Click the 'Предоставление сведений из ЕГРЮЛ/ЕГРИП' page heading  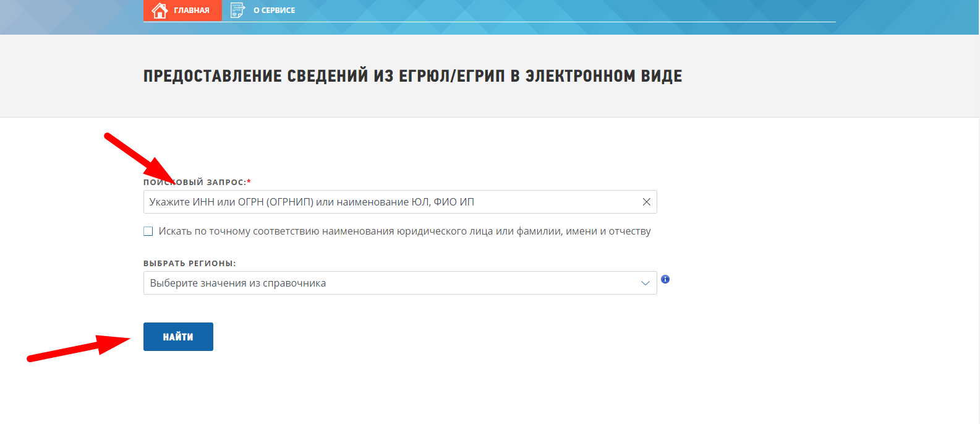pyautogui.click(x=412, y=76)
